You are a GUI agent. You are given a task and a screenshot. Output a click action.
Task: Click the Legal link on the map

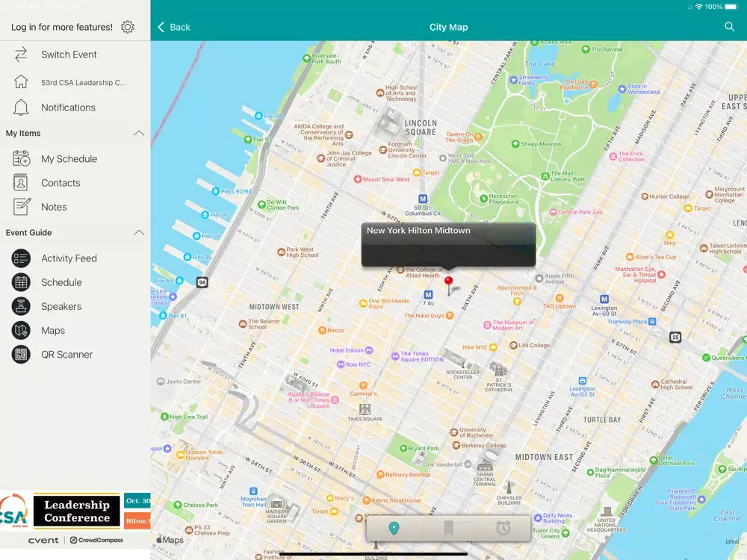[732, 541]
